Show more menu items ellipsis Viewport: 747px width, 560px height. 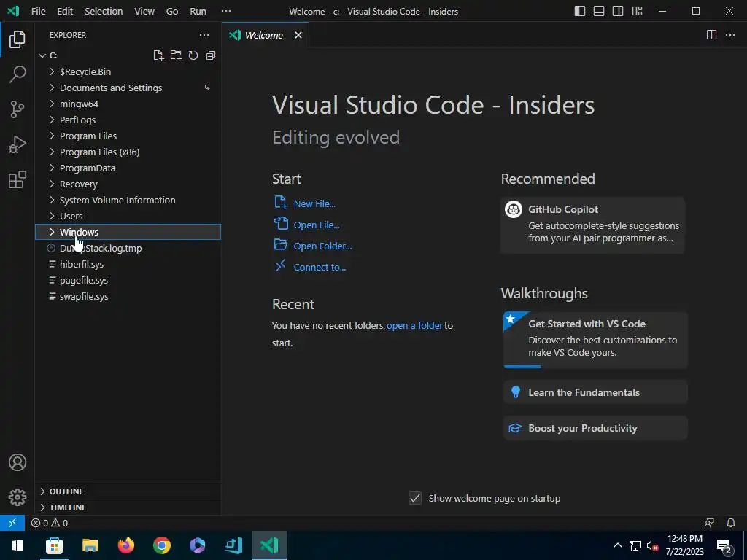coord(226,11)
